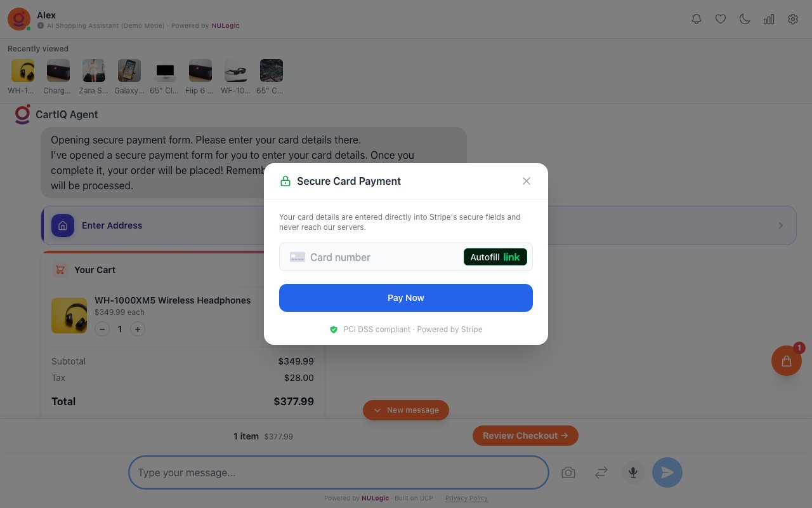812x508 pixels.
Task: Open the settings gear icon
Action: pyautogui.click(x=792, y=19)
